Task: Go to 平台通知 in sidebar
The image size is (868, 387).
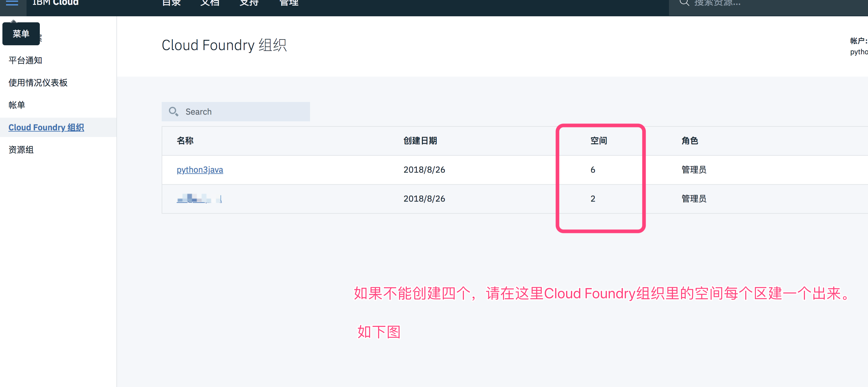Action: pyautogui.click(x=25, y=60)
